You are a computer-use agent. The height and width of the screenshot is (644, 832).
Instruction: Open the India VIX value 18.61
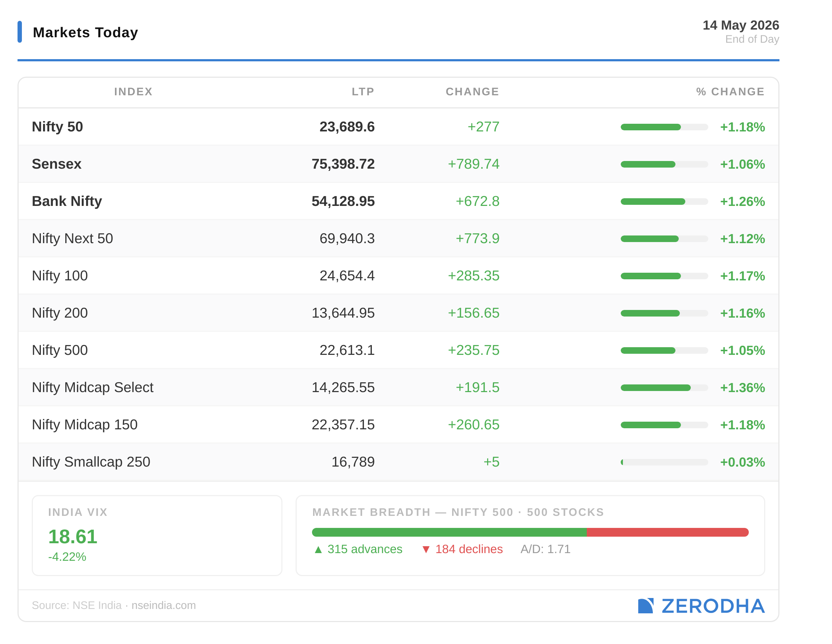point(73,537)
